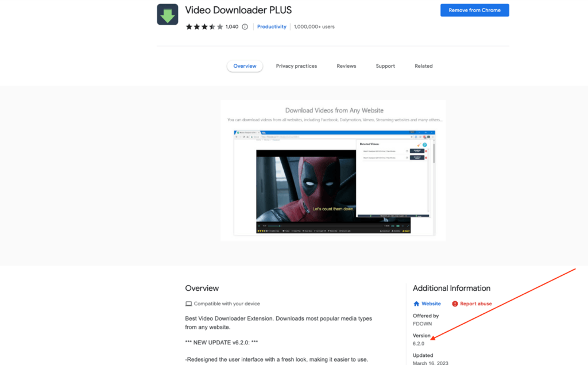Click the star rating display
This screenshot has width=588, height=365.
pos(204,26)
